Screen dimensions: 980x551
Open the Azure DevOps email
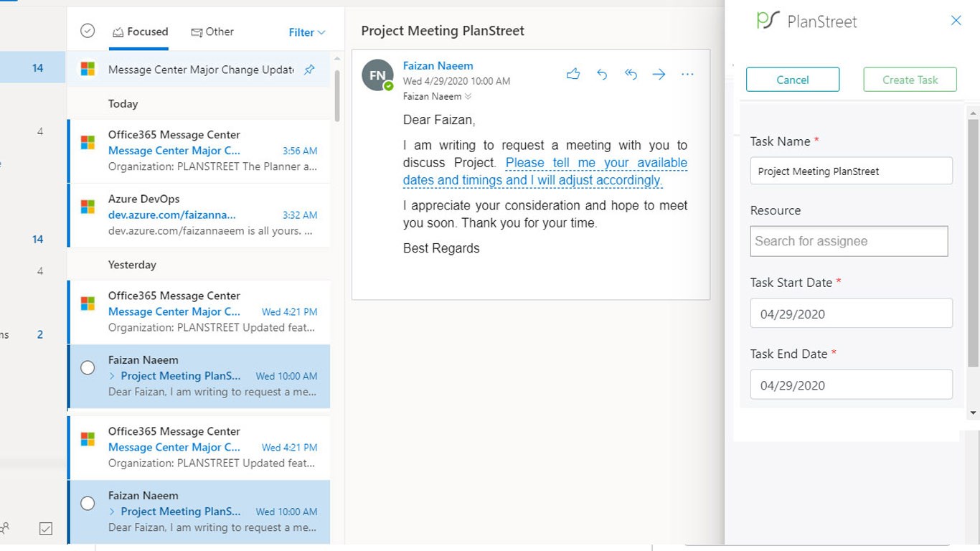[199, 215]
